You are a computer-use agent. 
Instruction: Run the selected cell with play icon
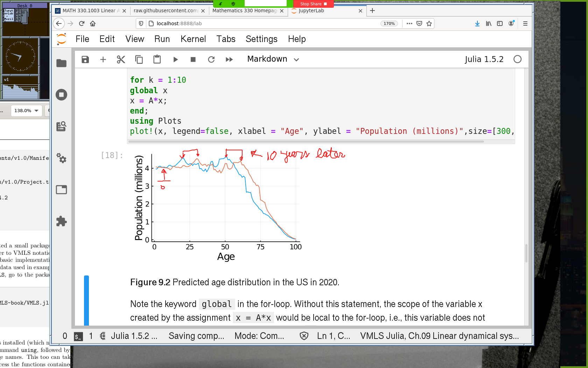click(175, 60)
